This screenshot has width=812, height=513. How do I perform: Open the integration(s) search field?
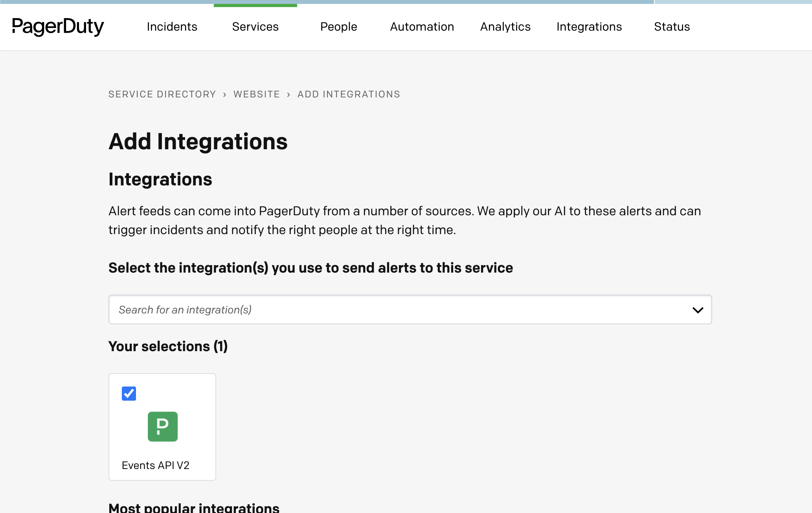coord(354,310)
